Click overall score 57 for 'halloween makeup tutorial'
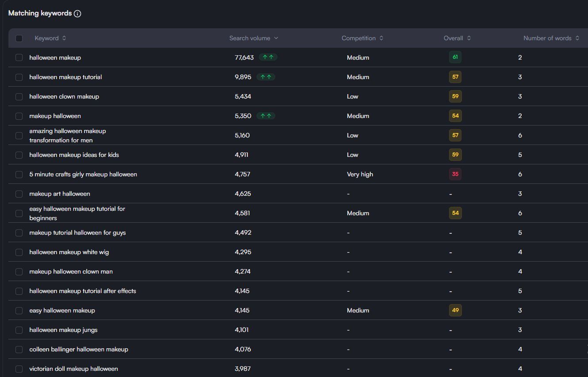 (455, 77)
